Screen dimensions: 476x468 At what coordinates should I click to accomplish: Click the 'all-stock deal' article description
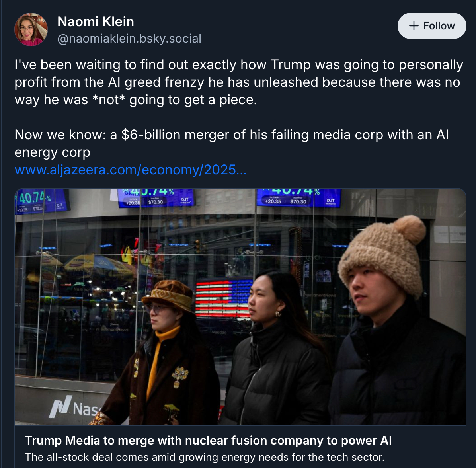(205, 457)
